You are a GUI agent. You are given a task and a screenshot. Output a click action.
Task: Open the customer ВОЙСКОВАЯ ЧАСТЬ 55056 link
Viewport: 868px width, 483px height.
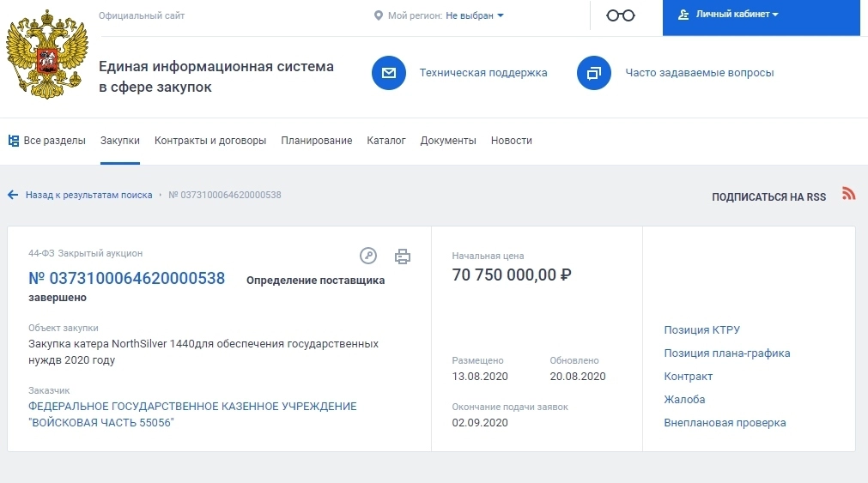coord(192,414)
